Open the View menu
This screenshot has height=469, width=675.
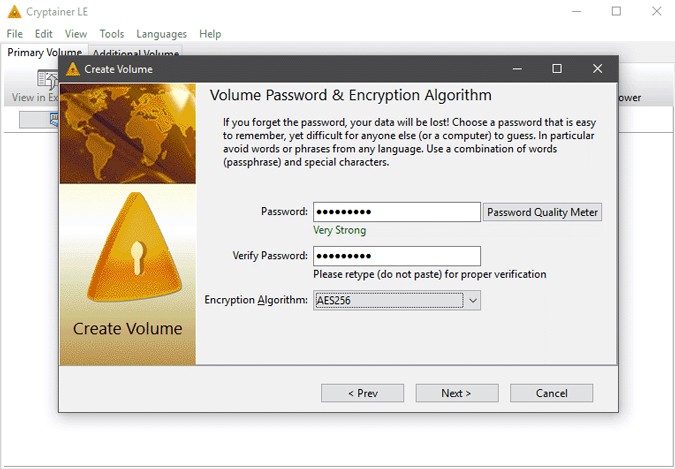(x=76, y=34)
